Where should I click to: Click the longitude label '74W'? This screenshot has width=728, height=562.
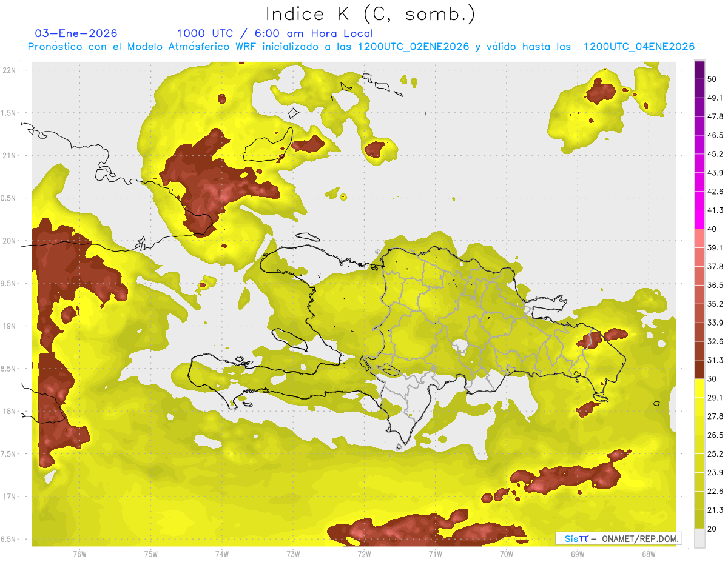(x=221, y=554)
